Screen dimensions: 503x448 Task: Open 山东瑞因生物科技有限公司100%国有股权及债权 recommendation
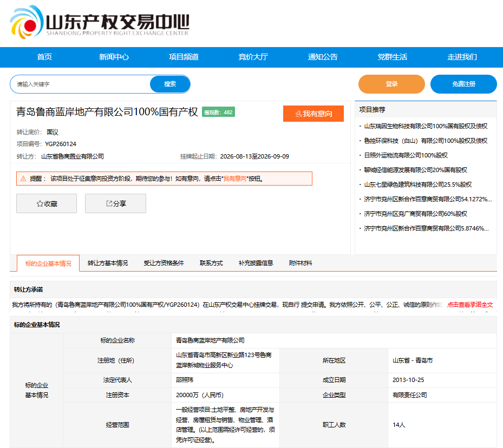(x=426, y=126)
